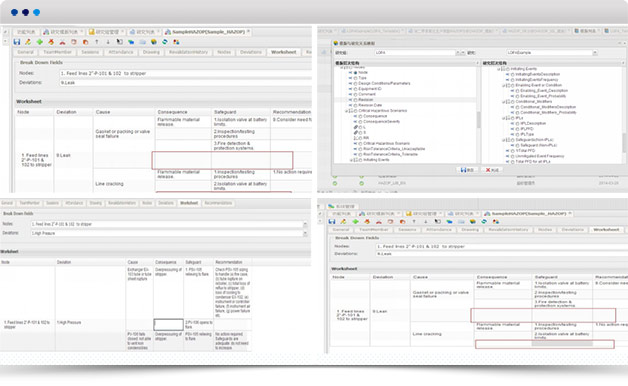The width and height of the screenshot is (628, 386).
Task: Select the Revision Date radio button
Action: [x=355, y=105]
